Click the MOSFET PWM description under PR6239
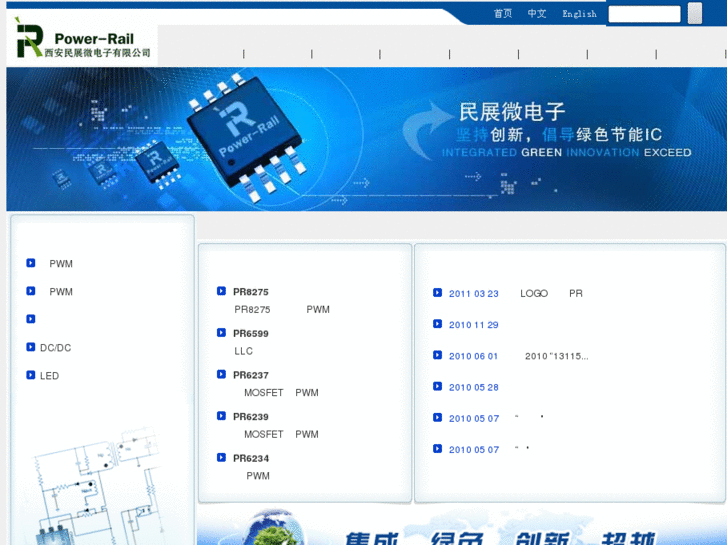The image size is (727, 545). [x=281, y=435]
